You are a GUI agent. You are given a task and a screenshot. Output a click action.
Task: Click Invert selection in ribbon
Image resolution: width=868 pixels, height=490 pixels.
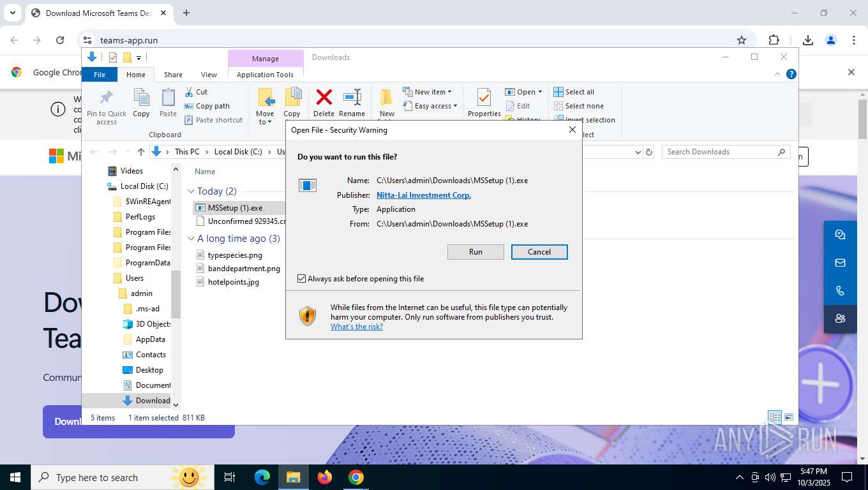point(584,120)
